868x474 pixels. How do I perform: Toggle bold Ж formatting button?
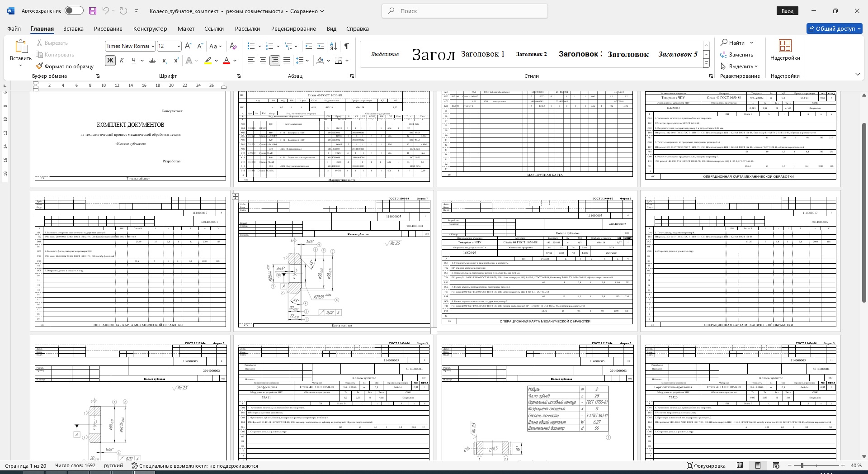point(110,61)
